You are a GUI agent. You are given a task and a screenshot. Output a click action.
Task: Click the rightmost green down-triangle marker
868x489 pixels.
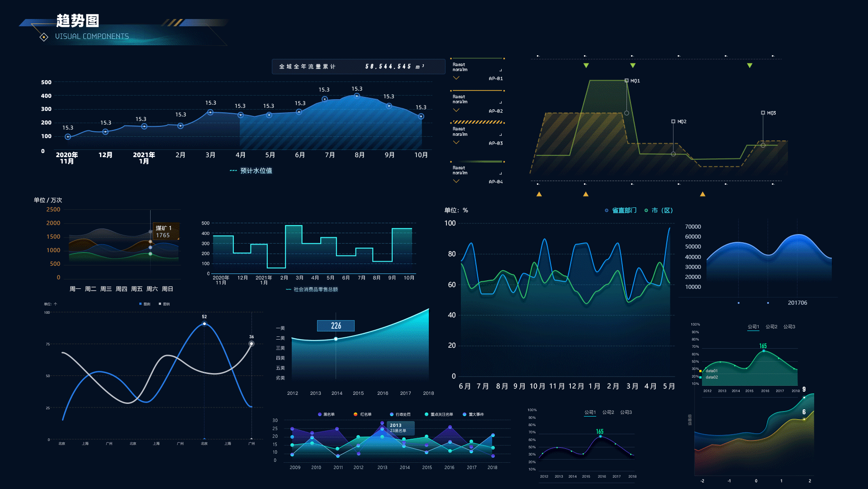point(749,66)
